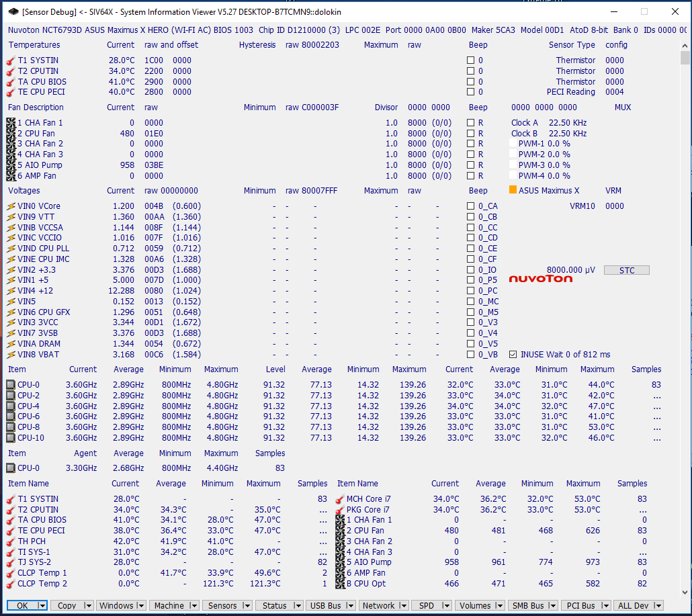
Task: Open the Sensors dropdown arrow
Action: [247, 606]
